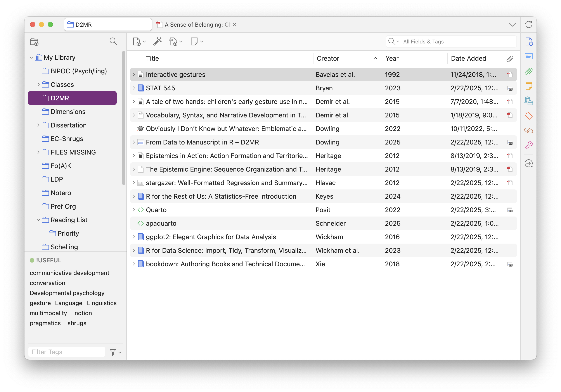Image resolution: width=561 pixels, height=392 pixels.
Task: Sync library with Zotero servers
Action: click(529, 24)
